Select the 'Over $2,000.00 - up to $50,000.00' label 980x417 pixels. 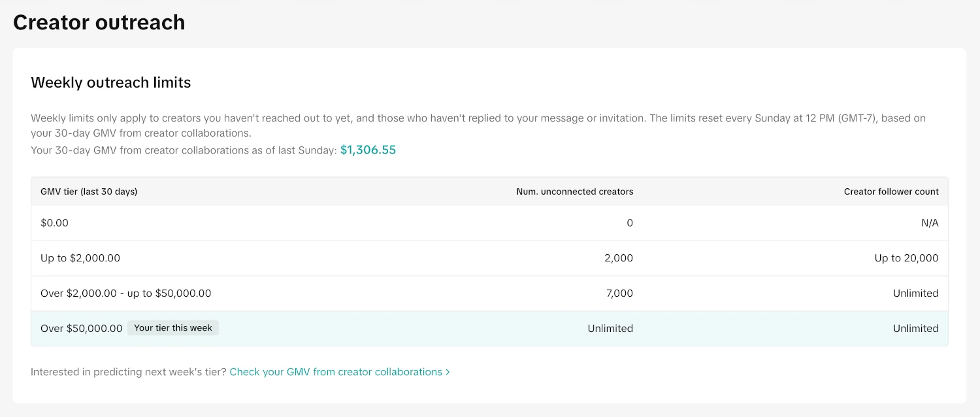click(x=125, y=293)
